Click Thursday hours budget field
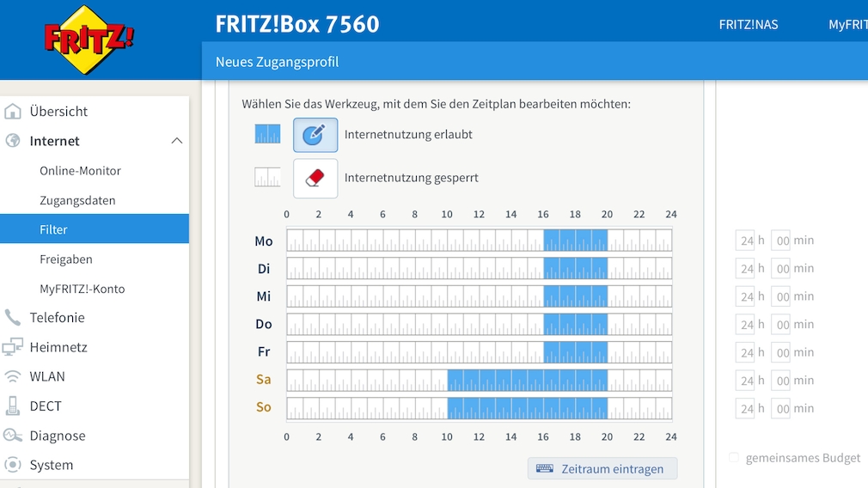868x488 pixels. tap(745, 325)
